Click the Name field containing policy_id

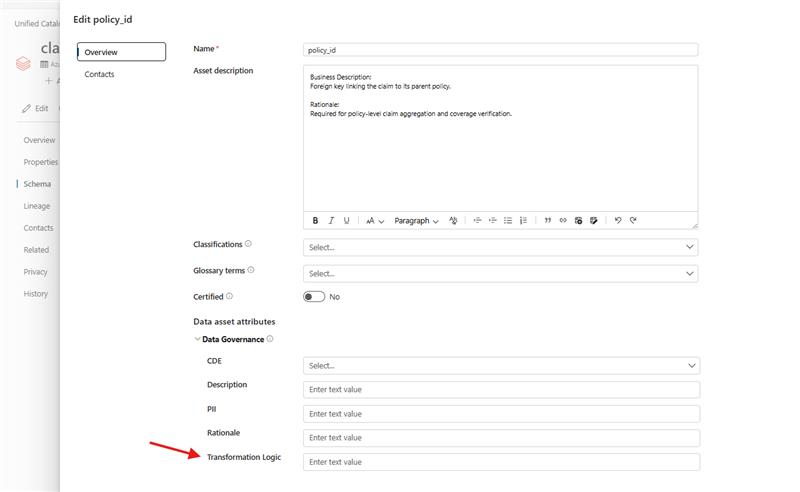click(500, 50)
